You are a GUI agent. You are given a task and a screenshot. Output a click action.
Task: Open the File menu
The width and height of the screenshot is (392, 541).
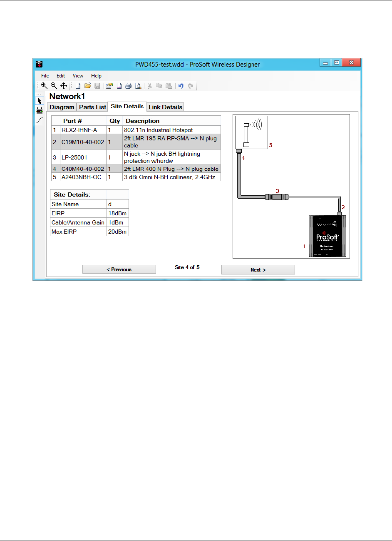pyautogui.click(x=45, y=76)
